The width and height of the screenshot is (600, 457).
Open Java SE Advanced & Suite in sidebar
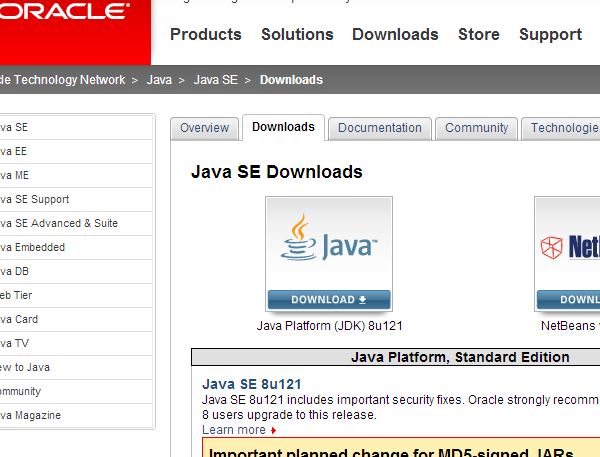tap(76, 224)
